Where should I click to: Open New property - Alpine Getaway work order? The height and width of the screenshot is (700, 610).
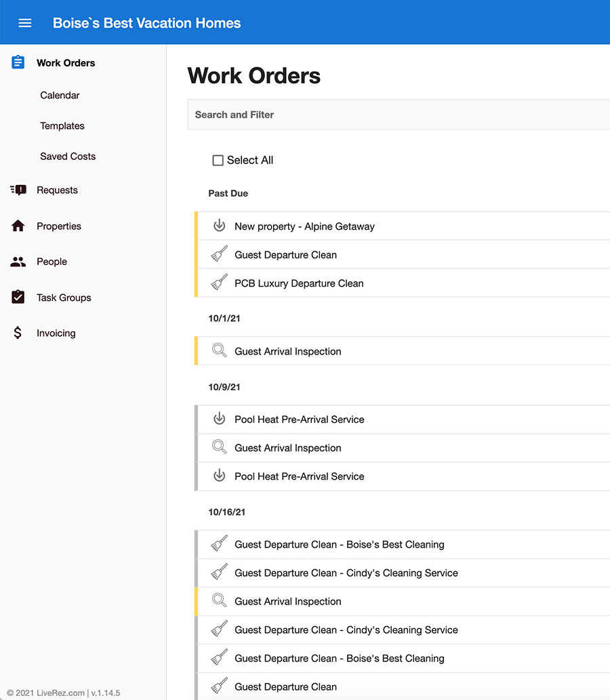pyautogui.click(x=403, y=226)
